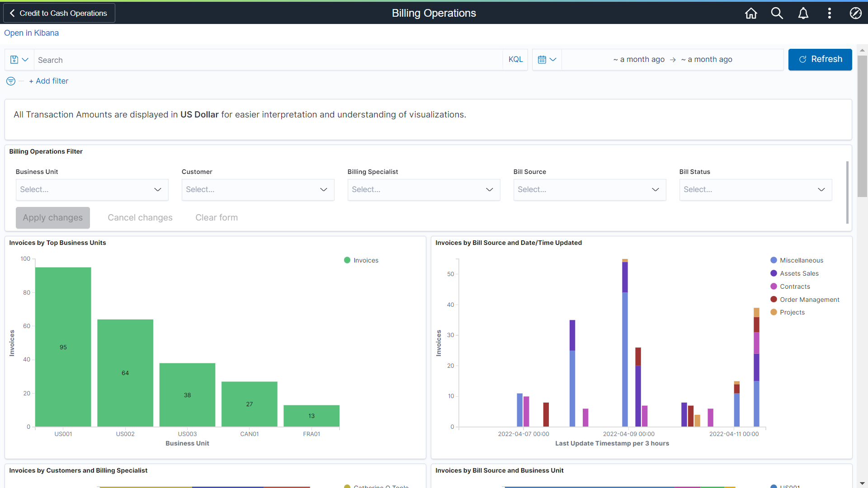Open the calendar quick date menu

pos(547,60)
